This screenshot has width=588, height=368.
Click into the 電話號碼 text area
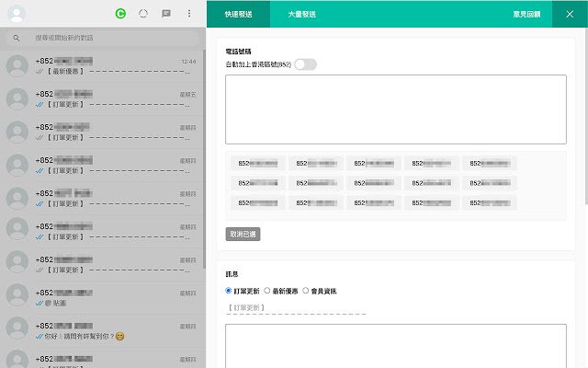[396, 109]
